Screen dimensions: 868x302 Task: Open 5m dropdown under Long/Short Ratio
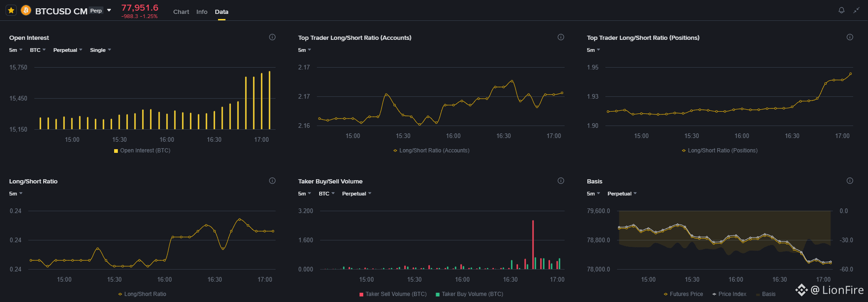[x=16, y=194]
